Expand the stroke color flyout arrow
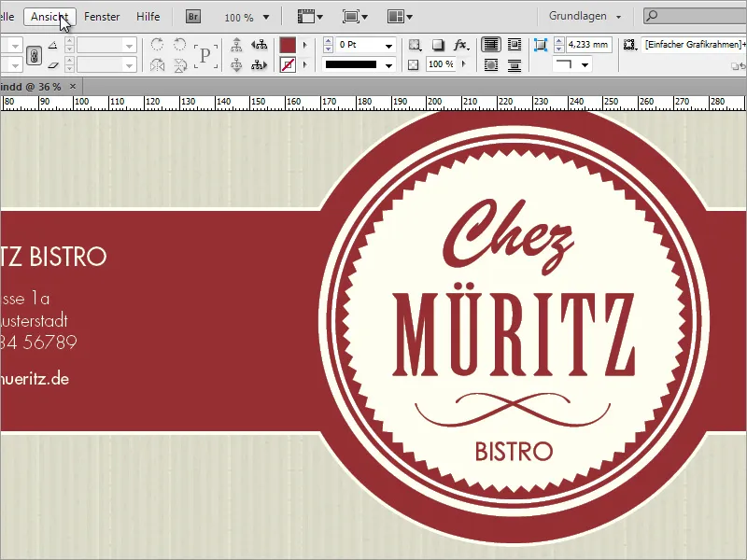Image resolution: width=747 pixels, height=560 pixels. [x=305, y=64]
